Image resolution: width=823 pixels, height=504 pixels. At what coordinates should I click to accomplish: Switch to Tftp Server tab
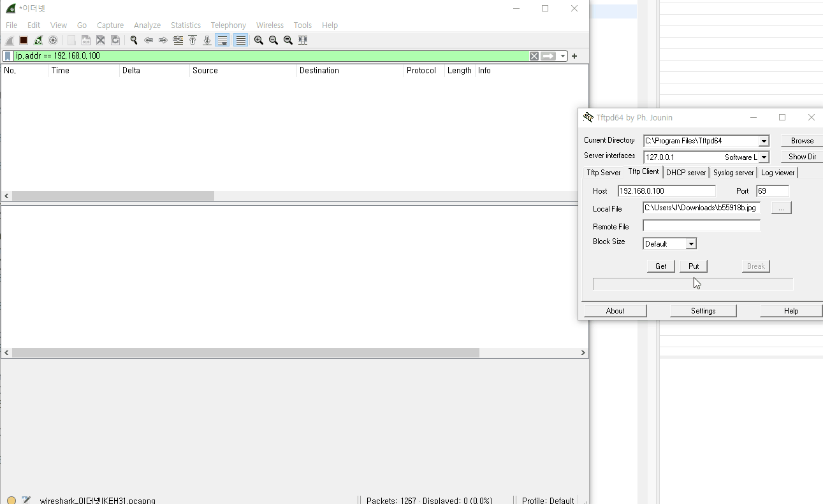(x=603, y=173)
